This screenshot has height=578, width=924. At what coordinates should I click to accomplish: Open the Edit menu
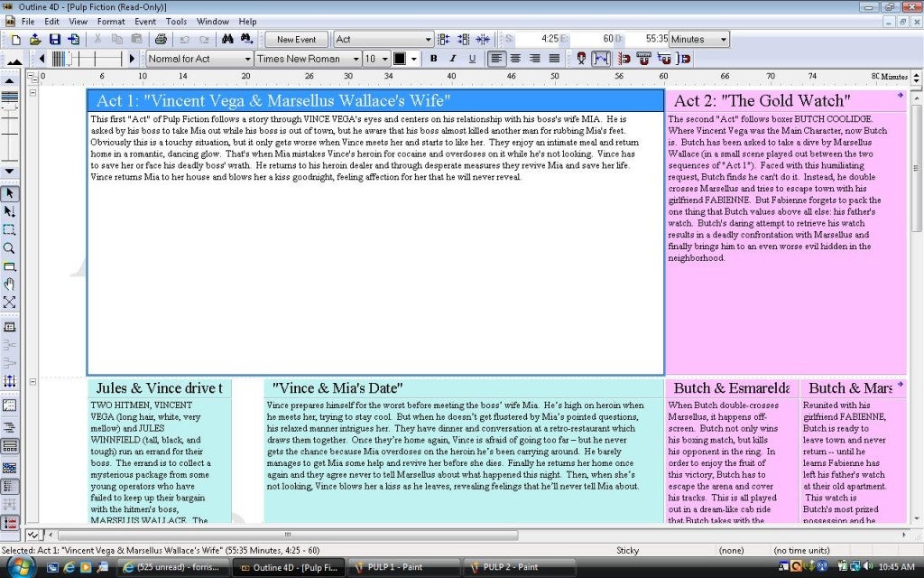pyautogui.click(x=51, y=22)
